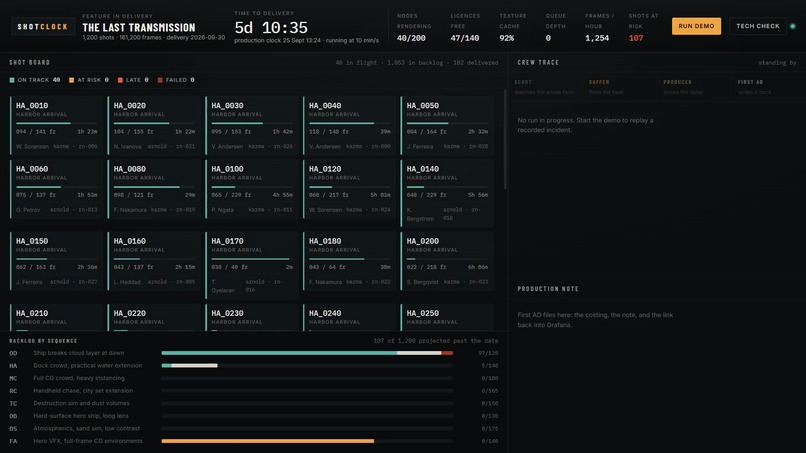Click '107 of 1,200 projected past the date'
806x453 pixels.
coord(436,340)
